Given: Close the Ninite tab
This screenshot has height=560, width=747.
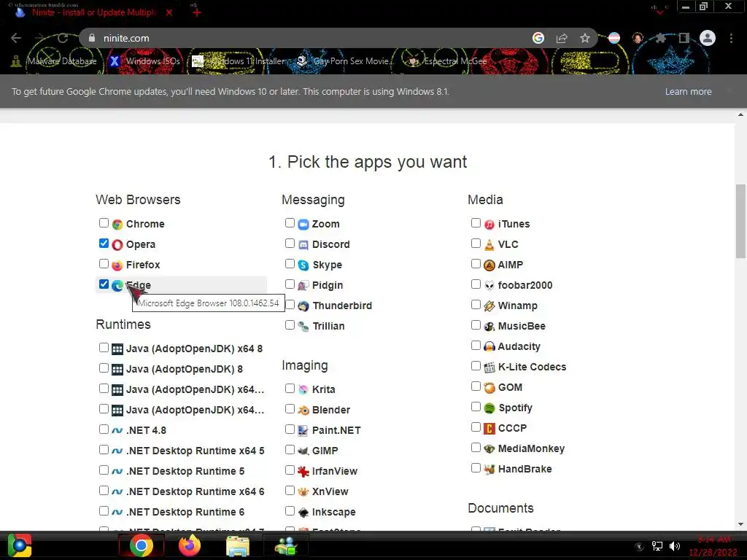Looking at the screenshot, I should tap(169, 12).
